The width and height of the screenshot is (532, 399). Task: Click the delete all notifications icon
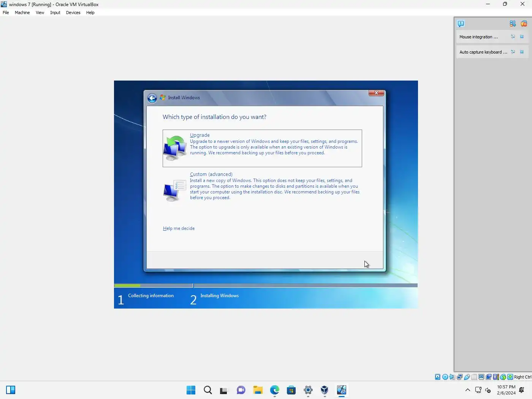tap(524, 24)
